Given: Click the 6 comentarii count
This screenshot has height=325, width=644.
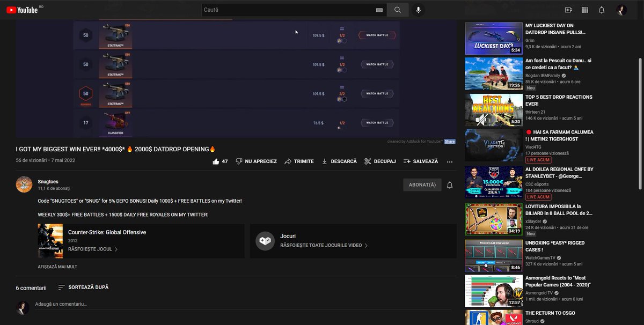Looking at the screenshot, I should tap(31, 288).
